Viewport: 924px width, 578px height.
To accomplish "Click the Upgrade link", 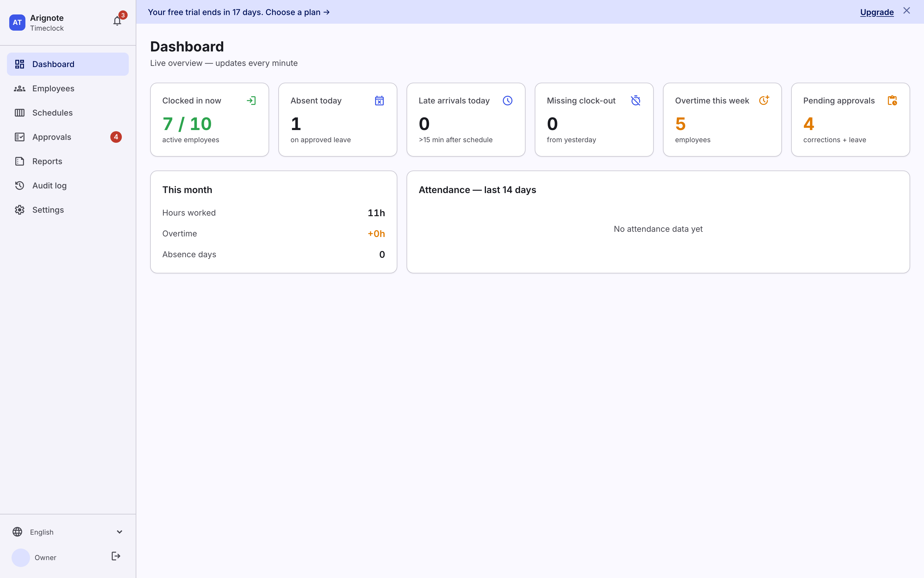I will point(877,12).
